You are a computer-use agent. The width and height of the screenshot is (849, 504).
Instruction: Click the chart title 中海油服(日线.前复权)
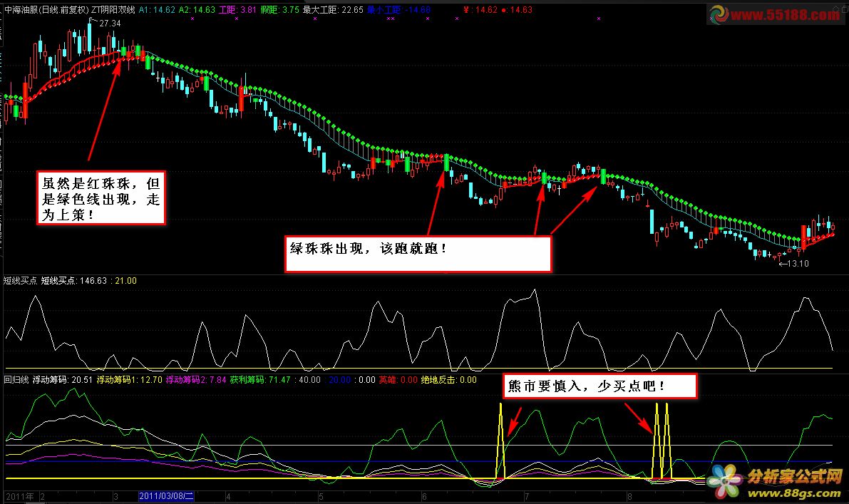[46, 10]
